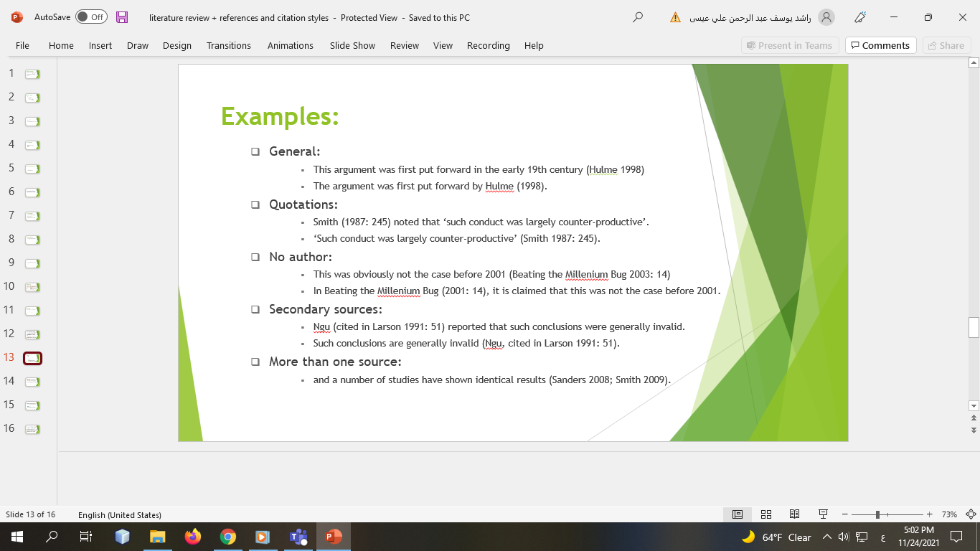The width and height of the screenshot is (980, 551).
Task: Open PowerPoint from the taskbar
Action: click(331, 536)
